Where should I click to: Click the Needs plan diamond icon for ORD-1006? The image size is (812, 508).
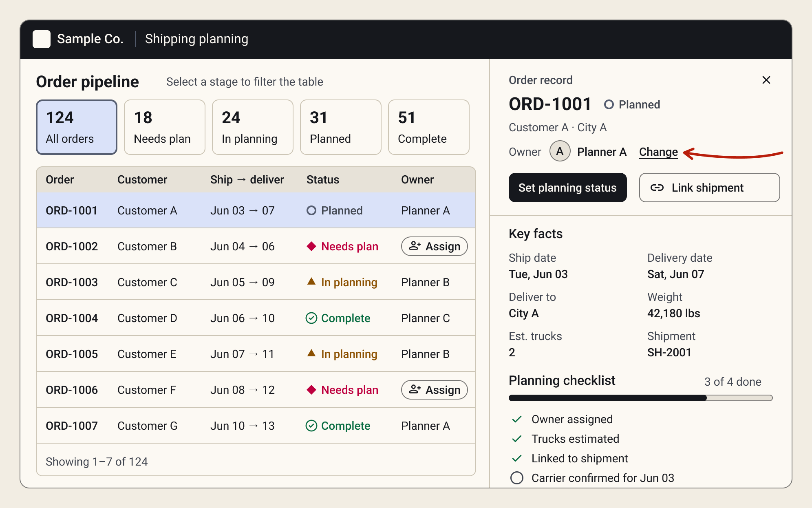coord(311,390)
